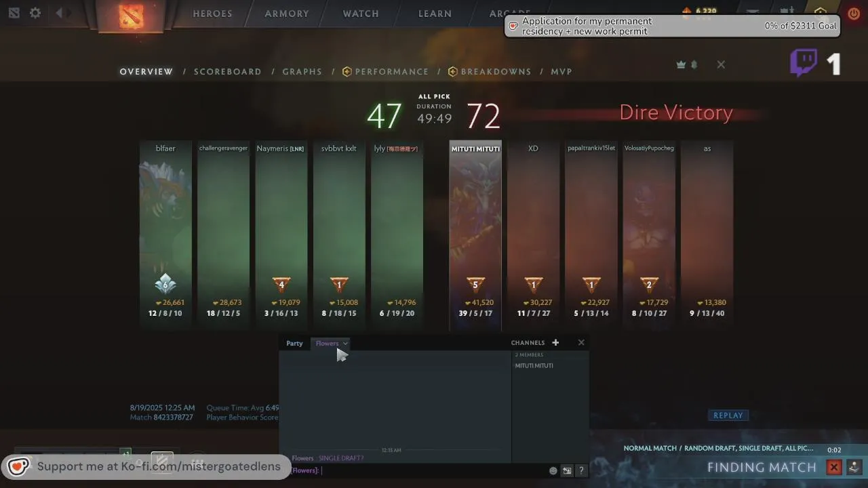The width and height of the screenshot is (868, 488).
Task: Click net worth value 41,520
Action: (x=479, y=303)
